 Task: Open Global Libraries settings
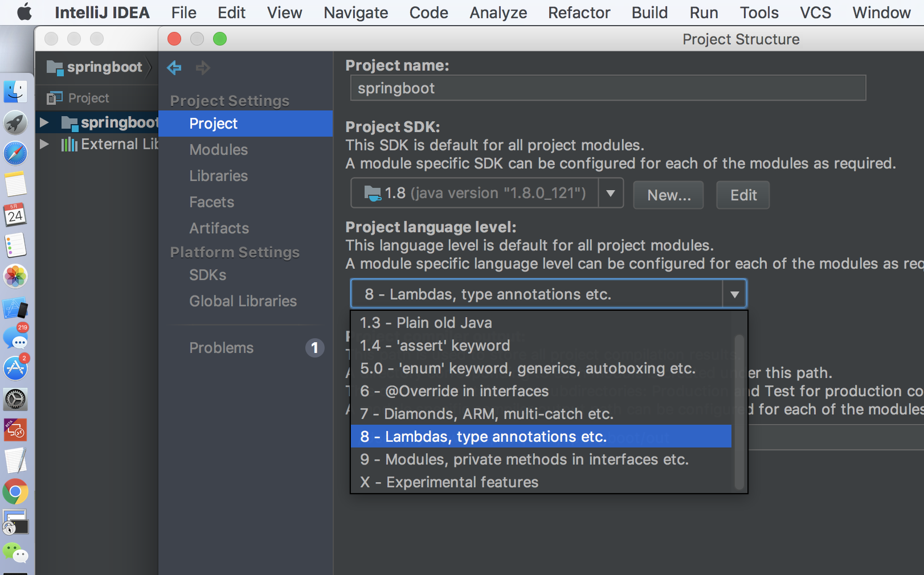coord(243,301)
